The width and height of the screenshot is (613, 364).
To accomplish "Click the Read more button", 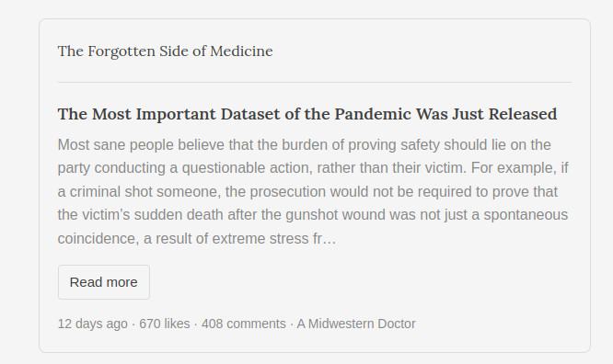I will [x=104, y=282].
